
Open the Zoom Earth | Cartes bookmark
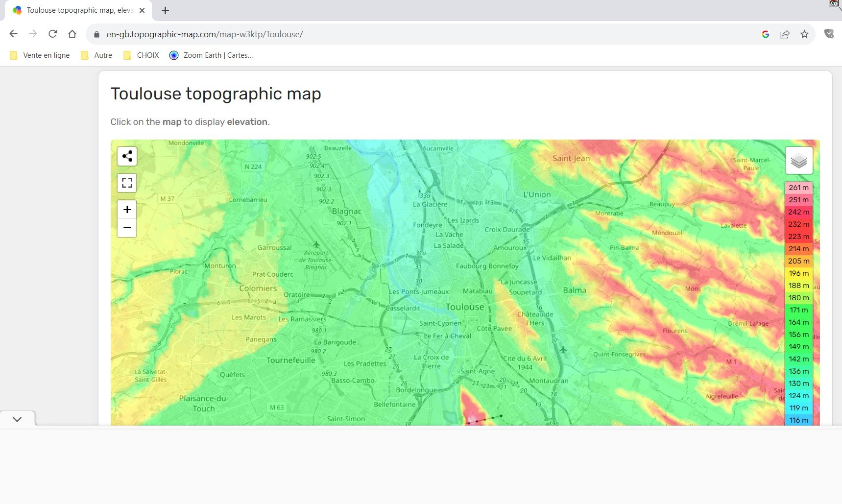coord(211,55)
